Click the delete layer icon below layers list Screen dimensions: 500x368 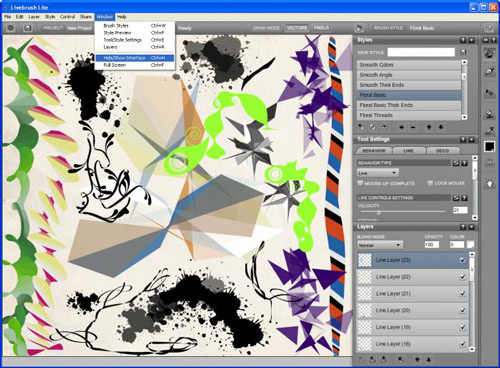400,359
